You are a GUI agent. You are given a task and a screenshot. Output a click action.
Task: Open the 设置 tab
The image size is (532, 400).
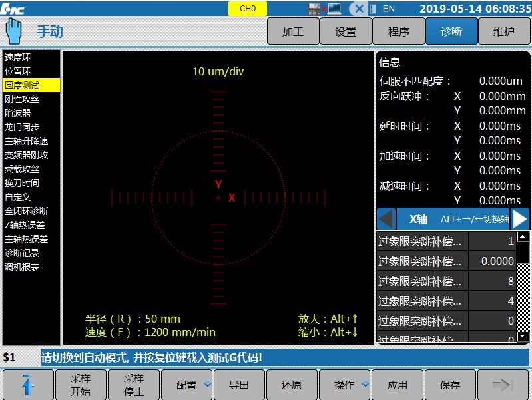point(346,31)
